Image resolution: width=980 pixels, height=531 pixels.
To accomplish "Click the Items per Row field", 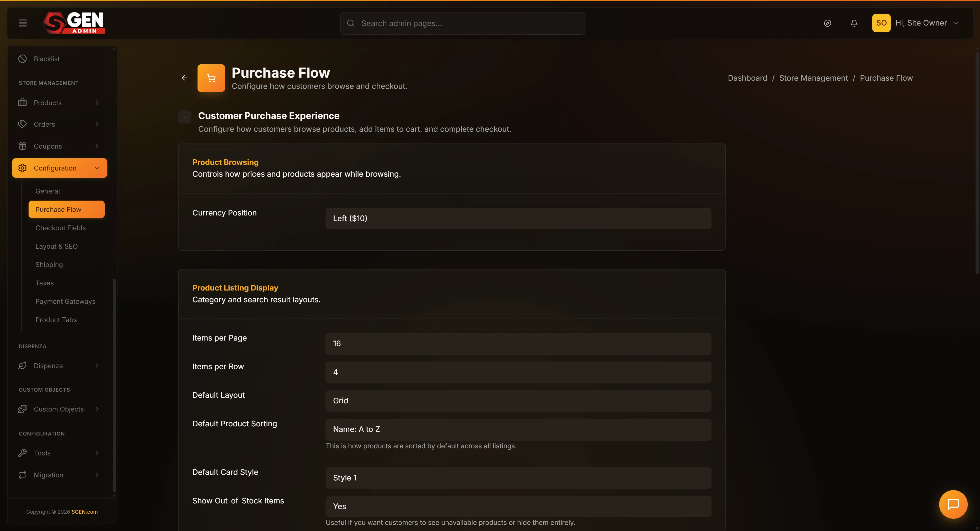I will [x=518, y=372].
